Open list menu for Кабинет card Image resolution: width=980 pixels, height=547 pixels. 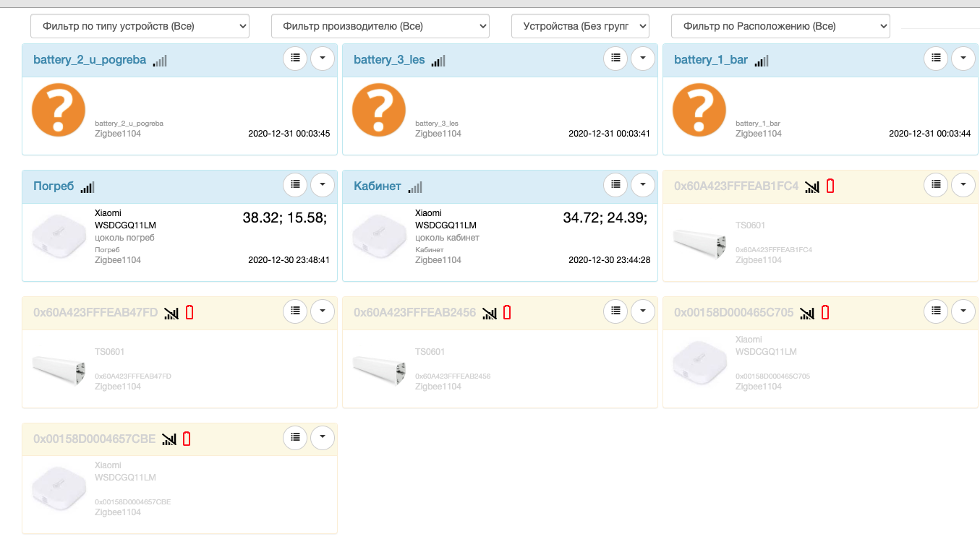tap(615, 185)
